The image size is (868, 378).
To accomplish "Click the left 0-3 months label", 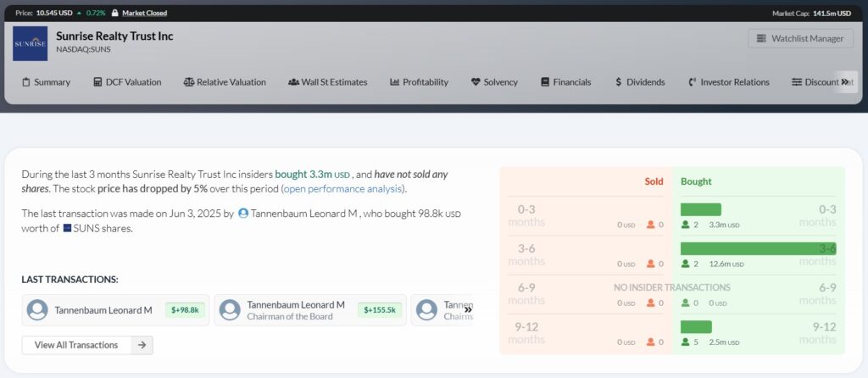I will click(x=526, y=215).
